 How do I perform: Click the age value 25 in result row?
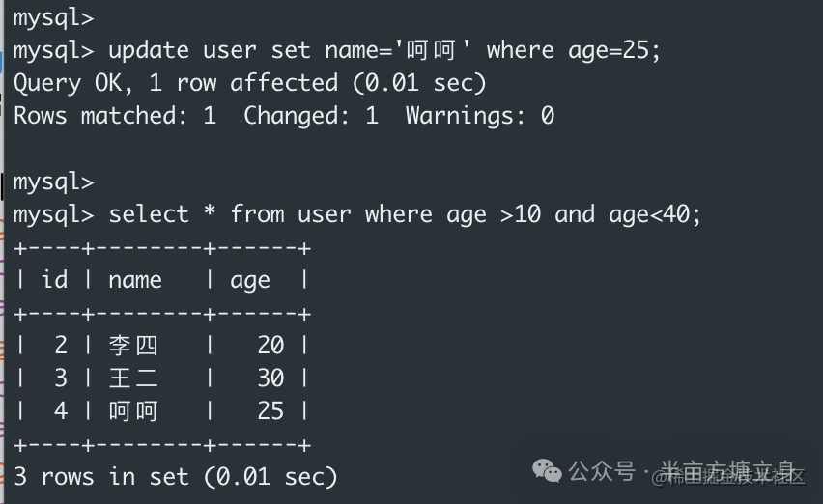pos(270,411)
